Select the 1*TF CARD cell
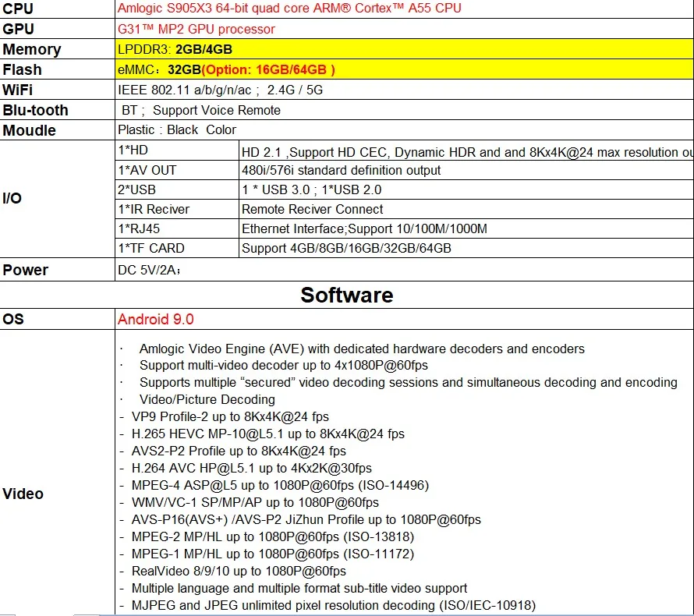The height and width of the screenshot is (616, 694). click(176, 248)
